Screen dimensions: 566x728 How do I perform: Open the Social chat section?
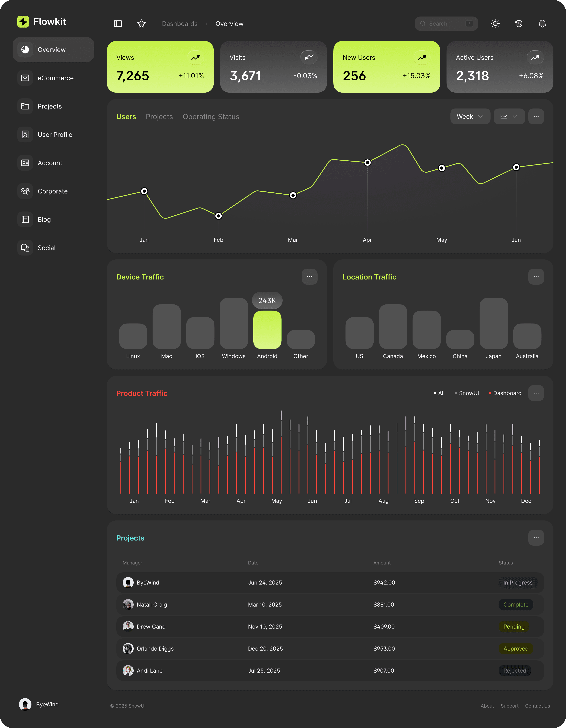pos(47,248)
